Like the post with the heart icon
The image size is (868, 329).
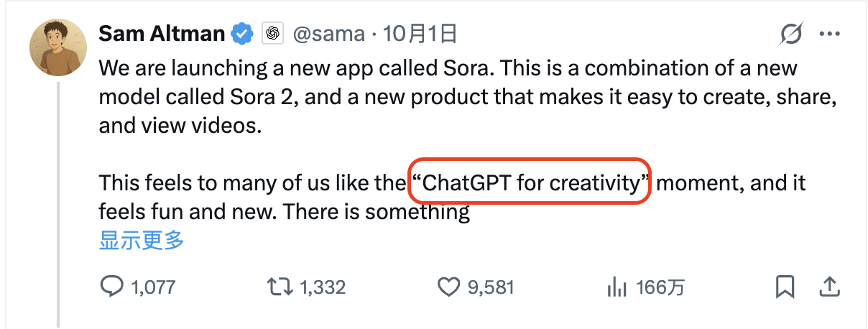point(448,287)
